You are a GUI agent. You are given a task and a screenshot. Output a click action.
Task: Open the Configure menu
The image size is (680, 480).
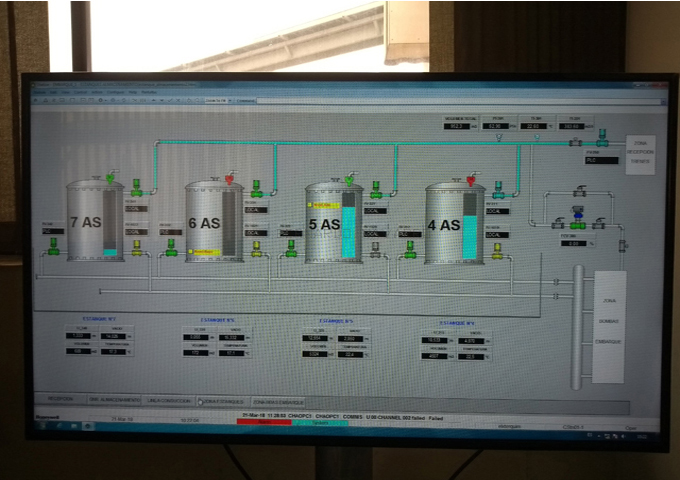111,92
